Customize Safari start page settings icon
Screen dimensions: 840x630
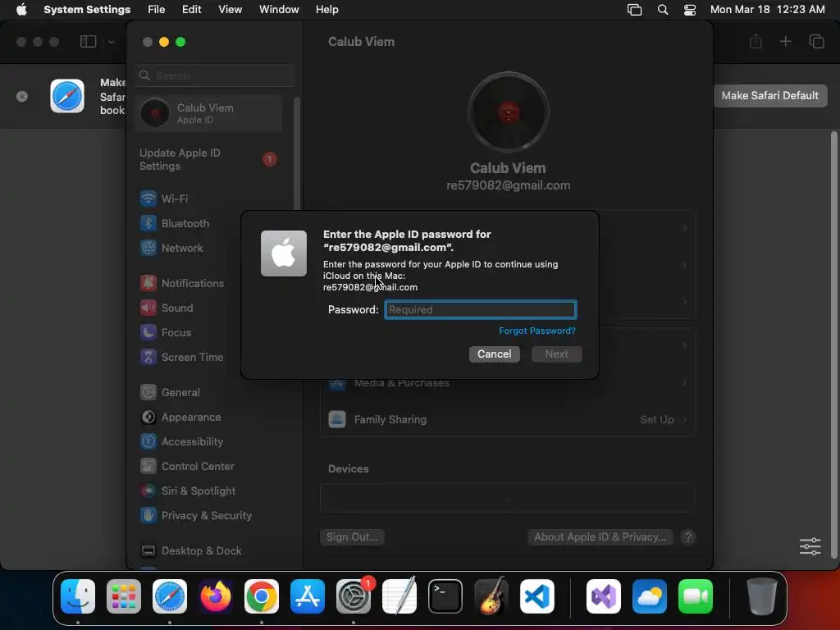tap(810, 546)
